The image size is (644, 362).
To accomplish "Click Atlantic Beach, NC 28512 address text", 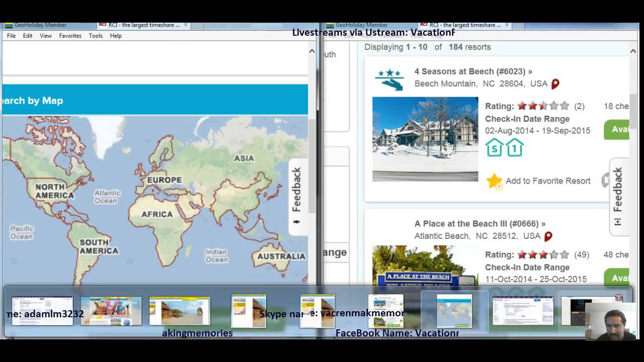I will (477, 236).
